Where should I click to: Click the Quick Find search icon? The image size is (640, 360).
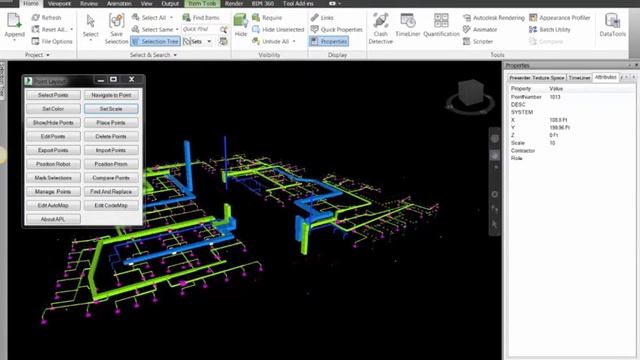point(224,29)
